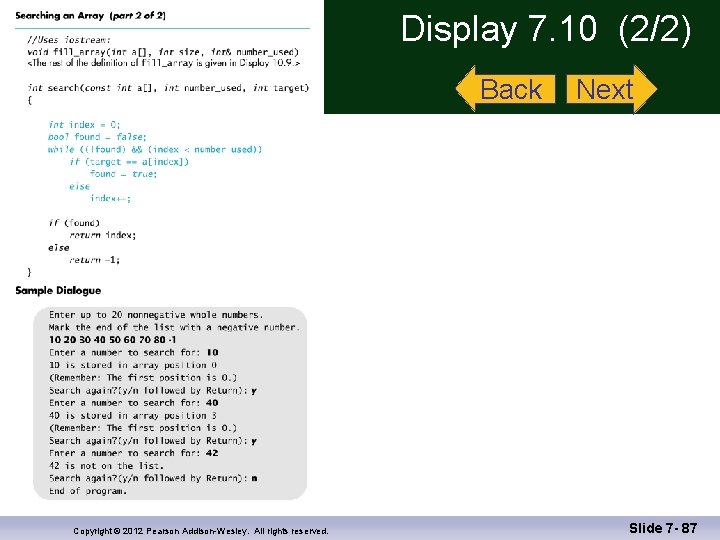Image resolution: width=720 pixels, height=540 pixels.
Task: Click the Back arrow button
Action: point(506,89)
